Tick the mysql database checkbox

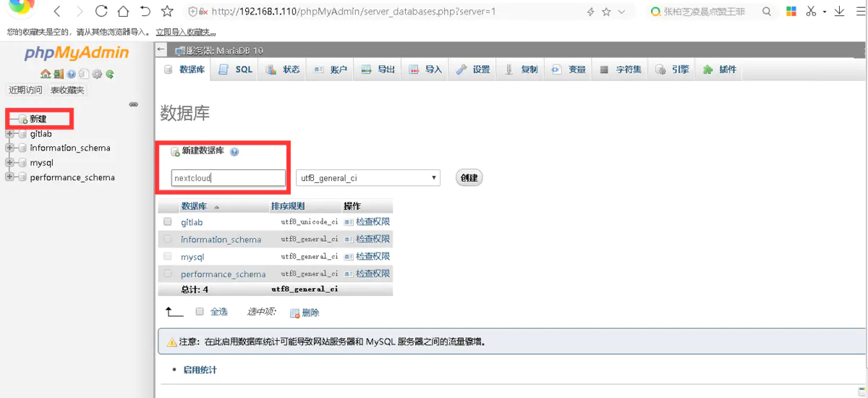(x=168, y=256)
